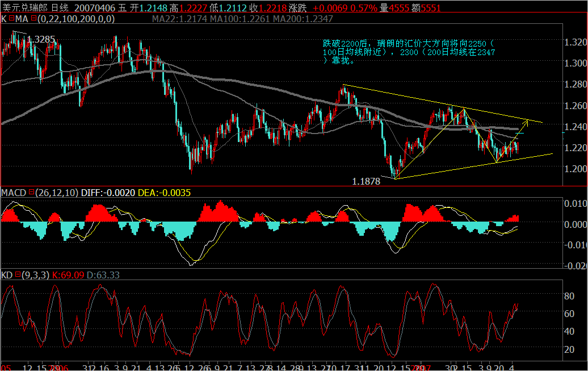588x371 pixels.
Task: Open MACD parameters (26,12,10)
Action: pos(57,193)
